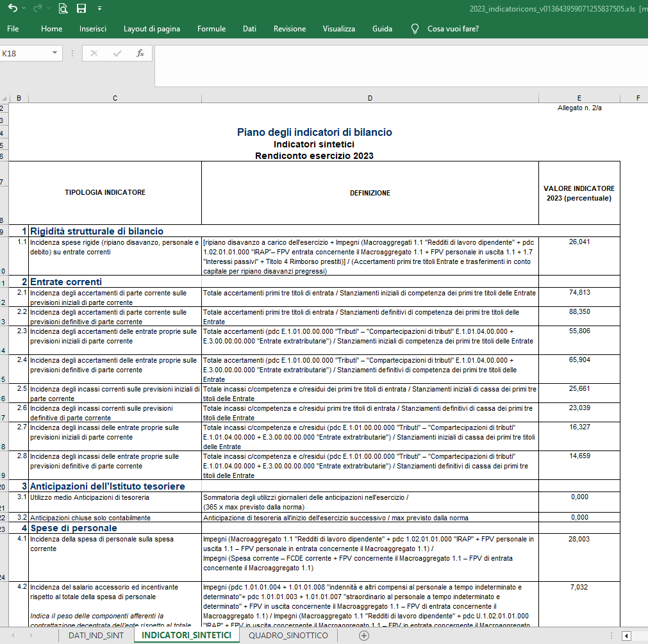Image resolution: width=648 pixels, height=644 pixels.
Task: Click the value 26,041
Action: click(579, 242)
